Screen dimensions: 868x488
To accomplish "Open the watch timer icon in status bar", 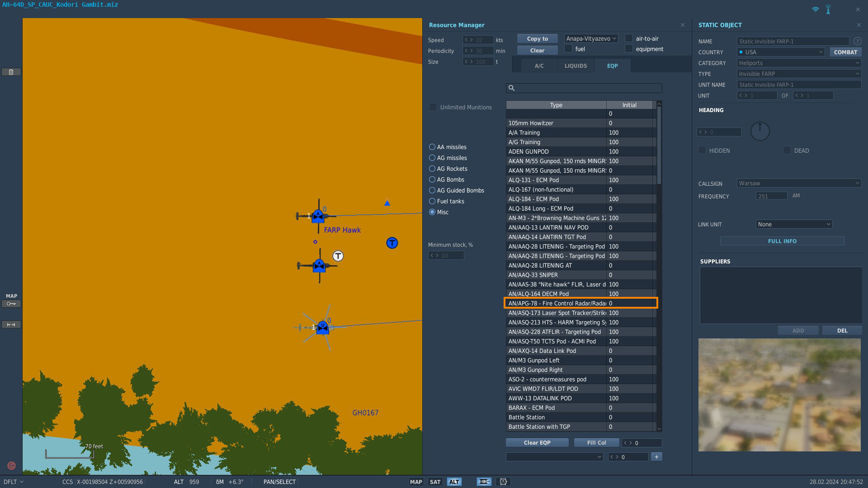I will [503, 482].
